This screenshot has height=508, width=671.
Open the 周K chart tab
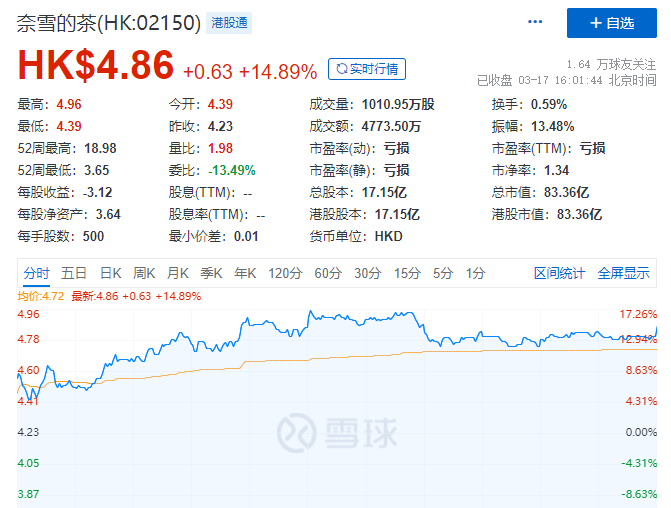pyautogui.click(x=144, y=273)
